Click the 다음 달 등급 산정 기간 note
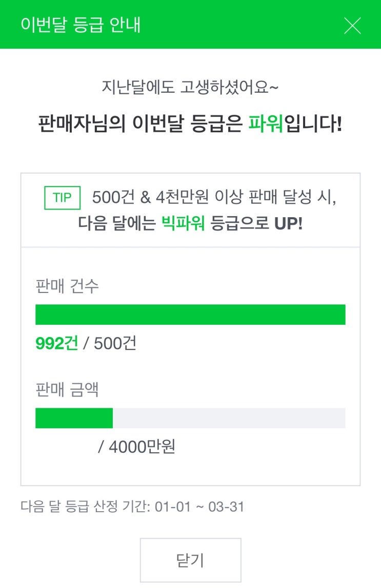 [x=132, y=507]
